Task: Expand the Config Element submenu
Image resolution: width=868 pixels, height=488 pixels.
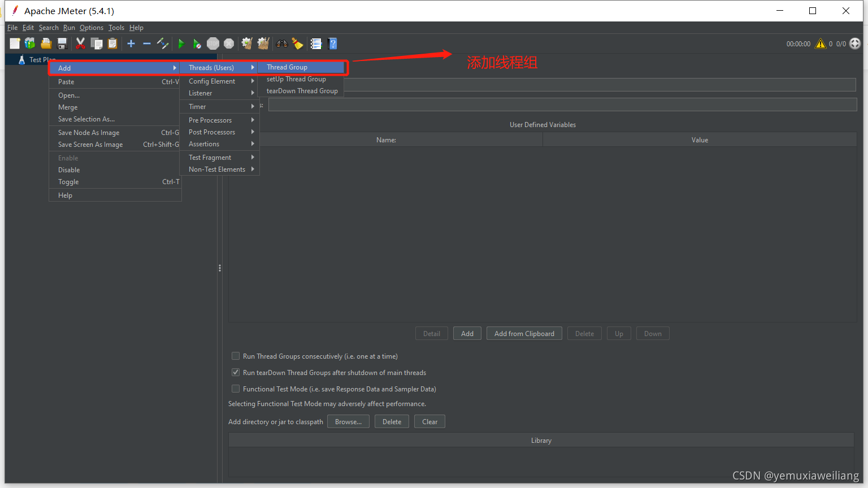Action: click(219, 81)
